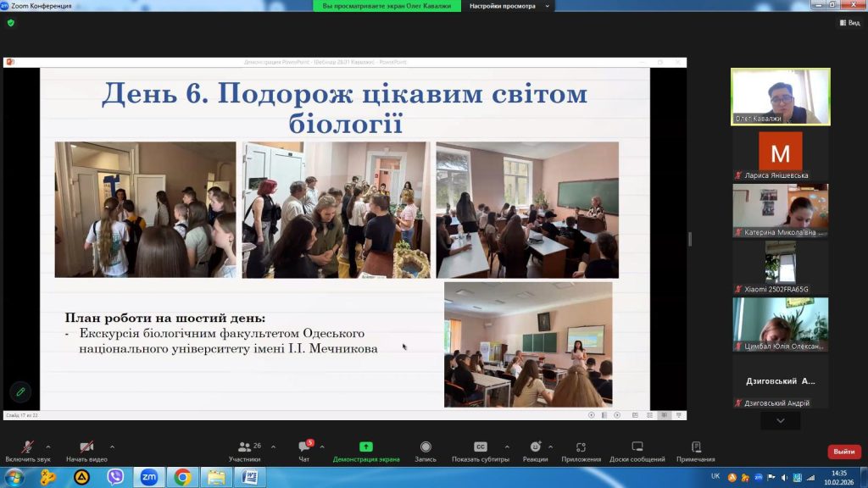
Task: Click the green pencil annotation button
Action: 20,391
